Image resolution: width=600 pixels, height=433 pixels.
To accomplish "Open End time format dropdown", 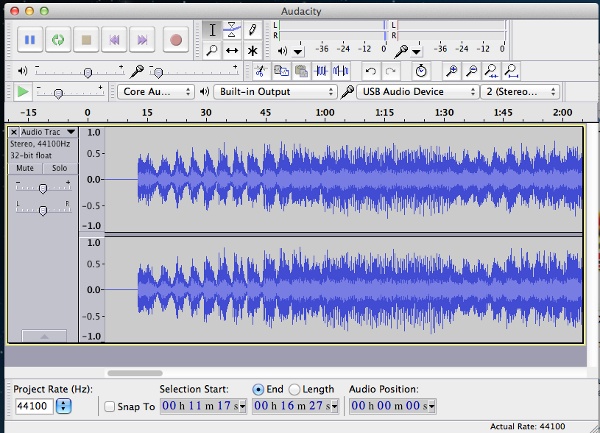I will tap(334, 407).
